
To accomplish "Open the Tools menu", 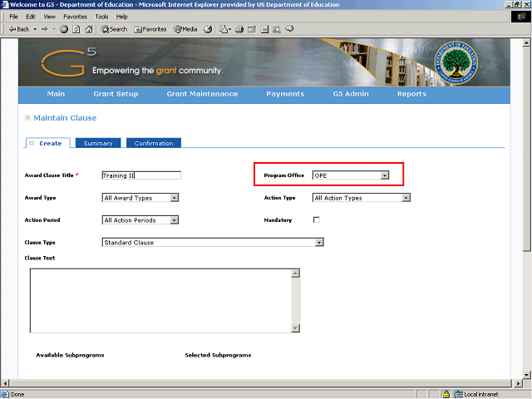I will pyautogui.click(x=101, y=17).
